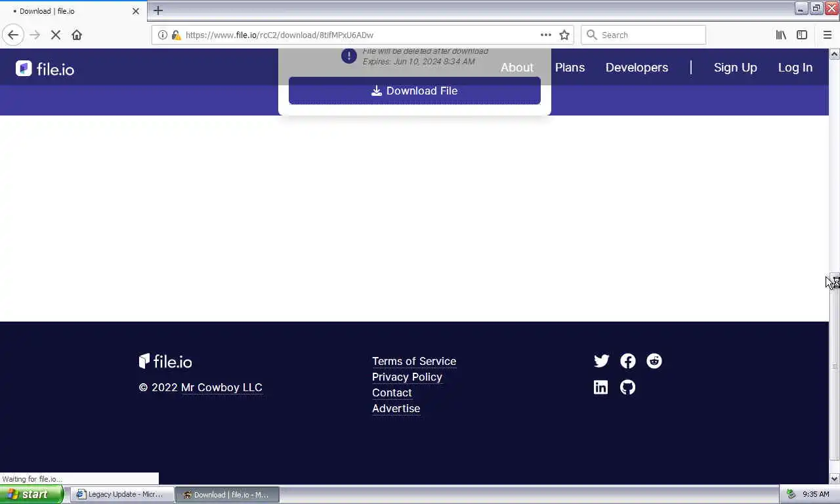This screenshot has height=504, width=840.
Task: Open the Advertise footer link
Action: (x=396, y=408)
